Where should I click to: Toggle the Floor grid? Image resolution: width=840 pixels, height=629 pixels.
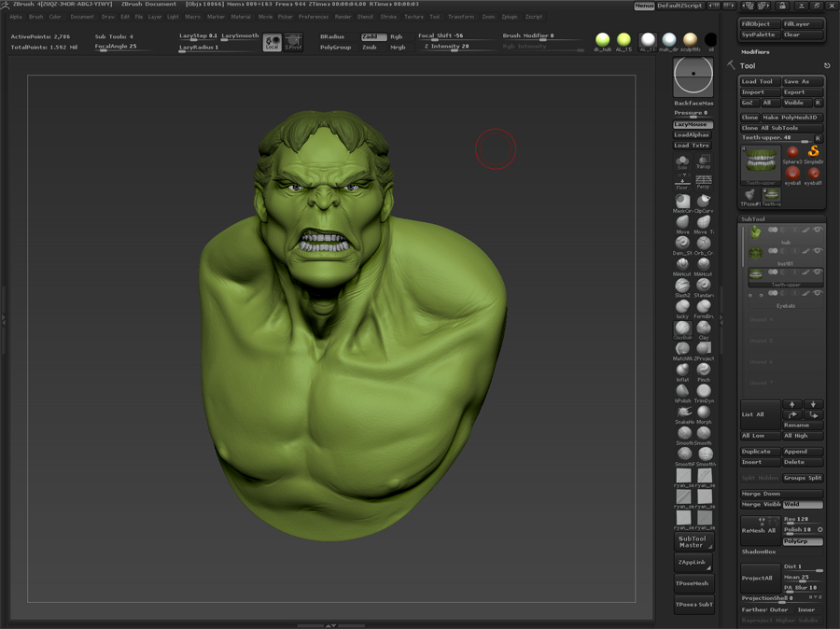click(x=682, y=182)
